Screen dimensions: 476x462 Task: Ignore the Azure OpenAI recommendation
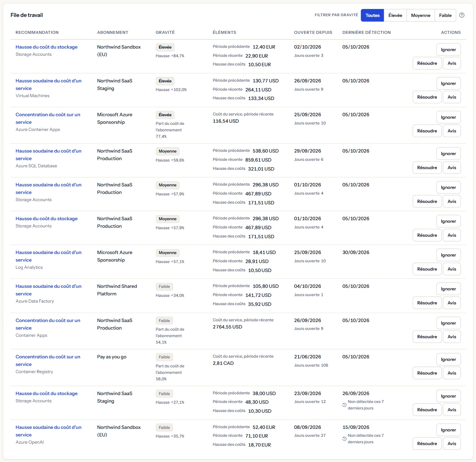(448, 430)
